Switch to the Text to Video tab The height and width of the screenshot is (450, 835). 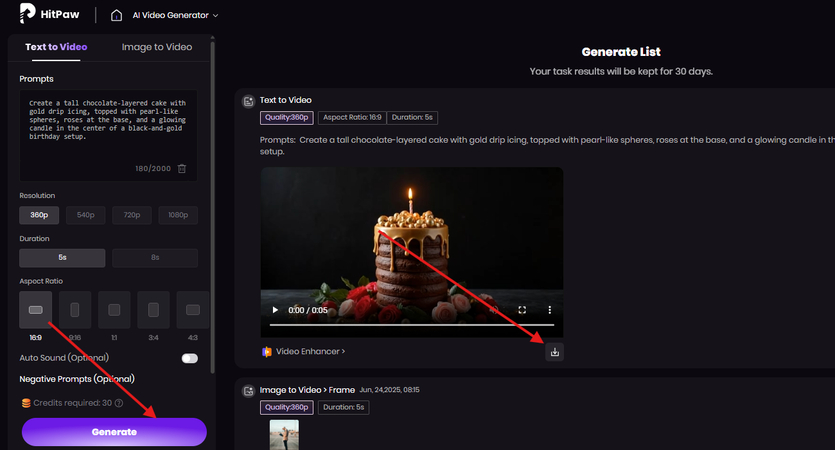55,47
